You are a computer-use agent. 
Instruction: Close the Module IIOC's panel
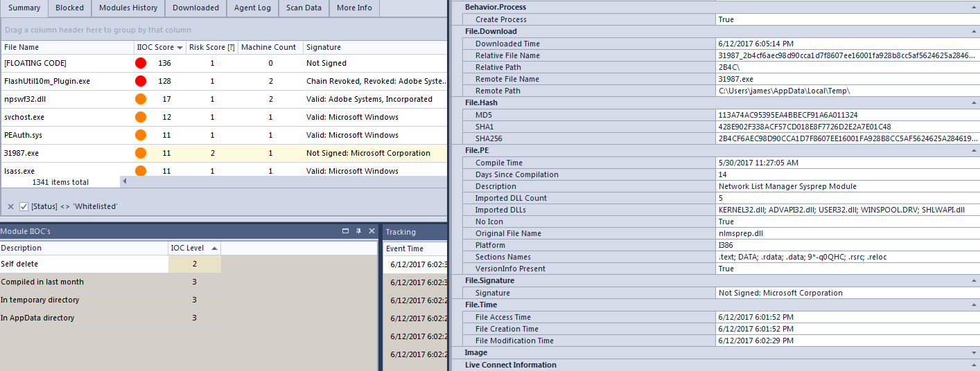pos(371,231)
